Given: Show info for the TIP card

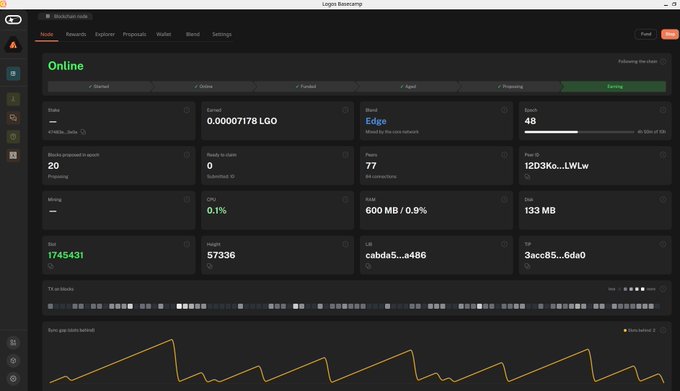Looking at the screenshot, I should click(x=663, y=244).
